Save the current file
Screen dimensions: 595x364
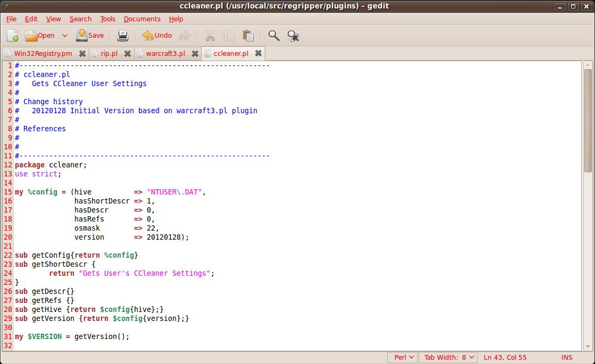pos(90,36)
